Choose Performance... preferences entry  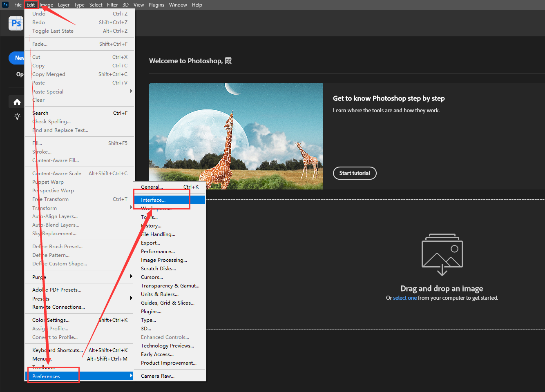point(170,252)
